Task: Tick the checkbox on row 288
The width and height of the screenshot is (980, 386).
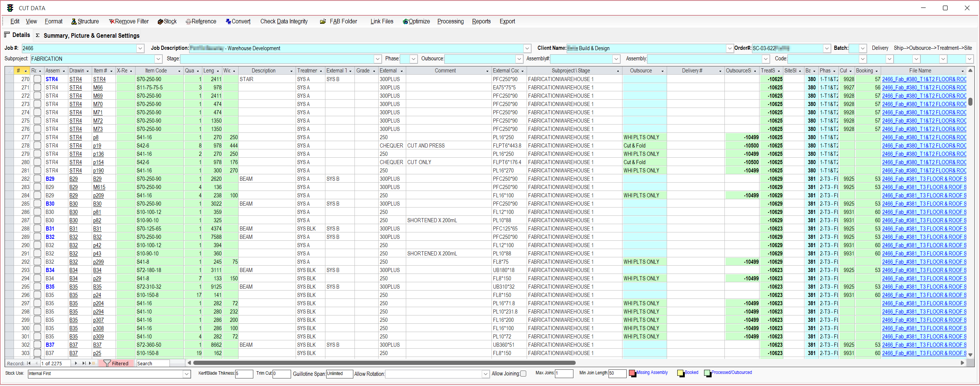Action: [37, 229]
